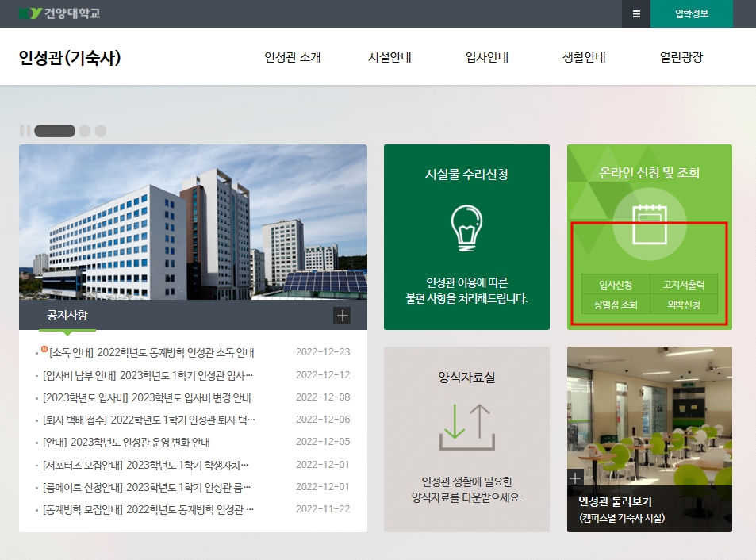Switch to the second slide dot
756x560 pixels.
point(85,131)
